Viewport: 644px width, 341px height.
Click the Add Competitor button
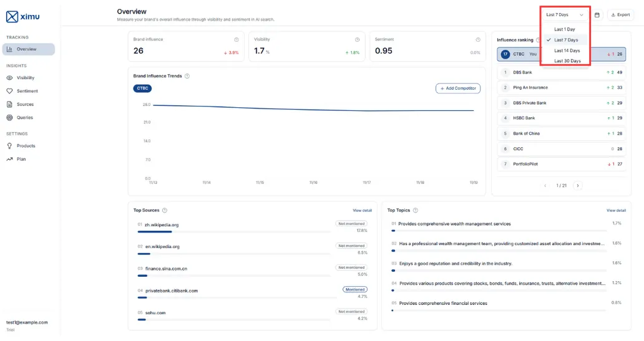(458, 89)
